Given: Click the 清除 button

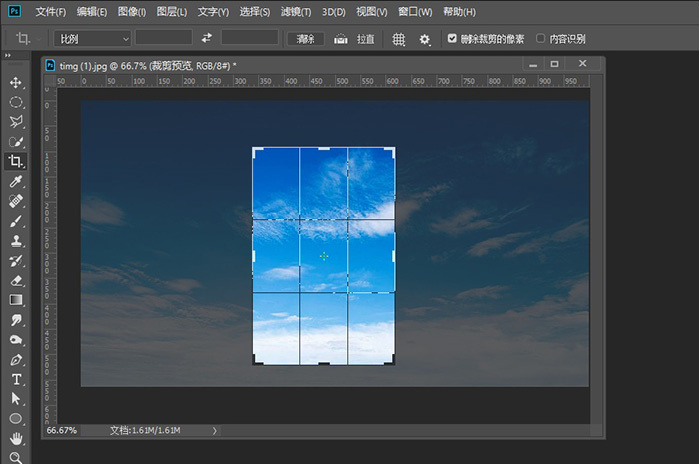Looking at the screenshot, I should (305, 38).
